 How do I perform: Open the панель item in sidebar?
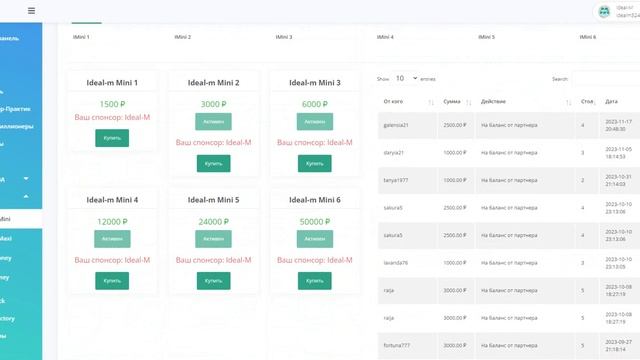coord(10,38)
